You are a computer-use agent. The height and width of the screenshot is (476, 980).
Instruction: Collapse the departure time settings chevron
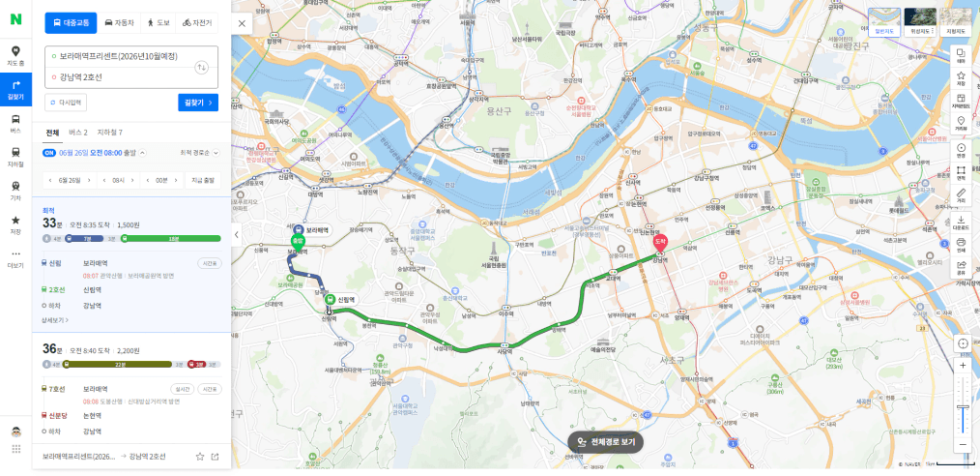(x=142, y=153)
